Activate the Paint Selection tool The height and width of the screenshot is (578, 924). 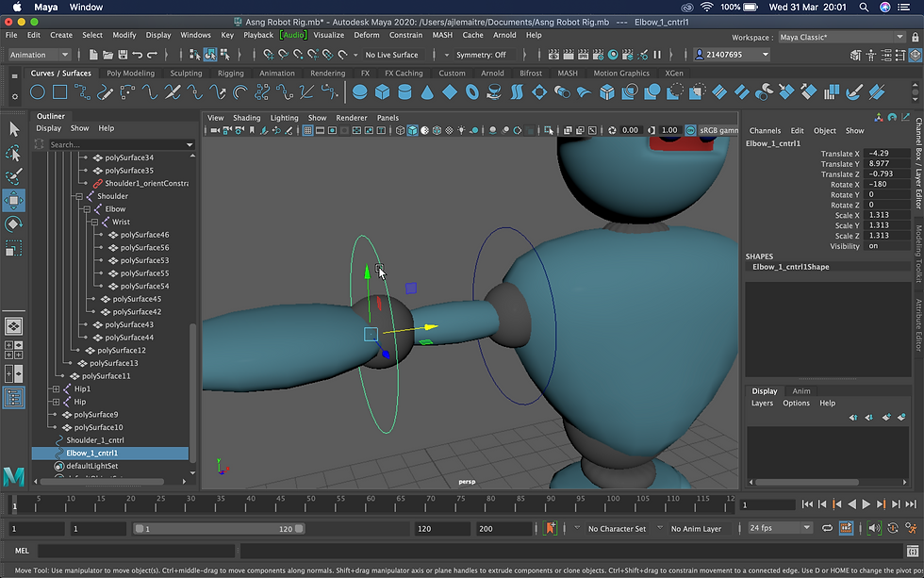[13, 176]
